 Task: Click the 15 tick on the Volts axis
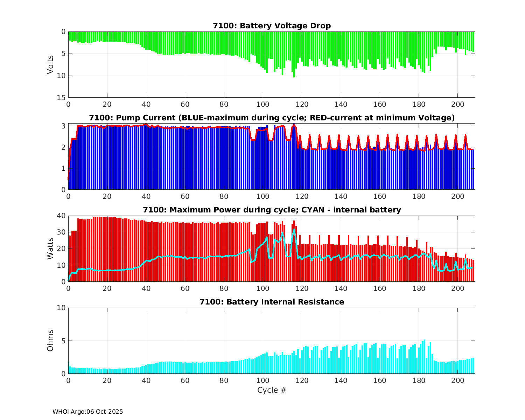click(x=62, y=98)
